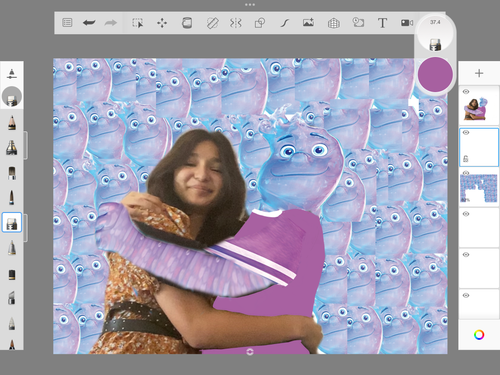
Task: Tap the three-dot handle at screen top
Action: point(250,5)
